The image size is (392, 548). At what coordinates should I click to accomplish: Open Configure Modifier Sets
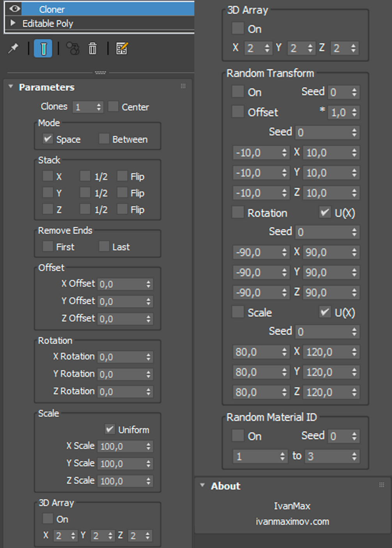point(122,48)
